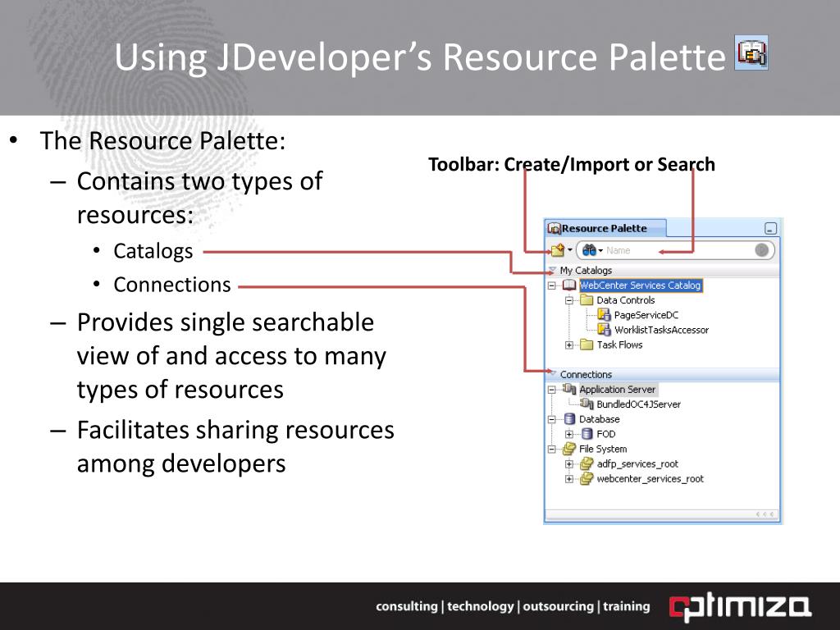Collapse the Application Server node
This screenshot has width=840, height=630.
pyautogui.click(x=552, y=390)
